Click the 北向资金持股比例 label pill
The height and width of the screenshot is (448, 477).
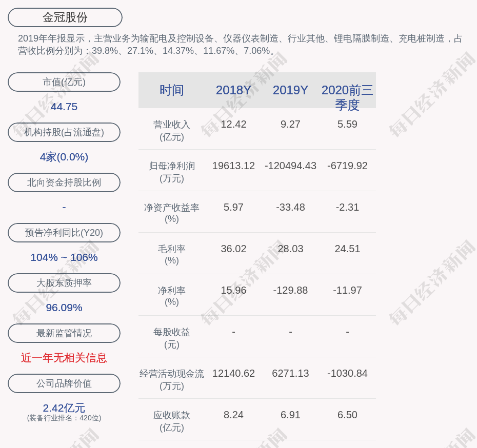pos(64,182)
